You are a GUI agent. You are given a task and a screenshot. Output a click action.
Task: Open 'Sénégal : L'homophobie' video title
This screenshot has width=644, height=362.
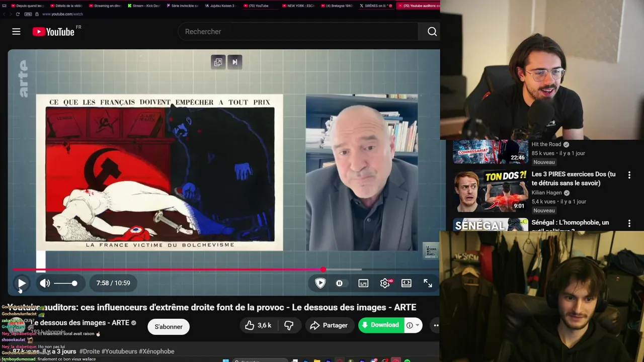(x=570, y=225)
